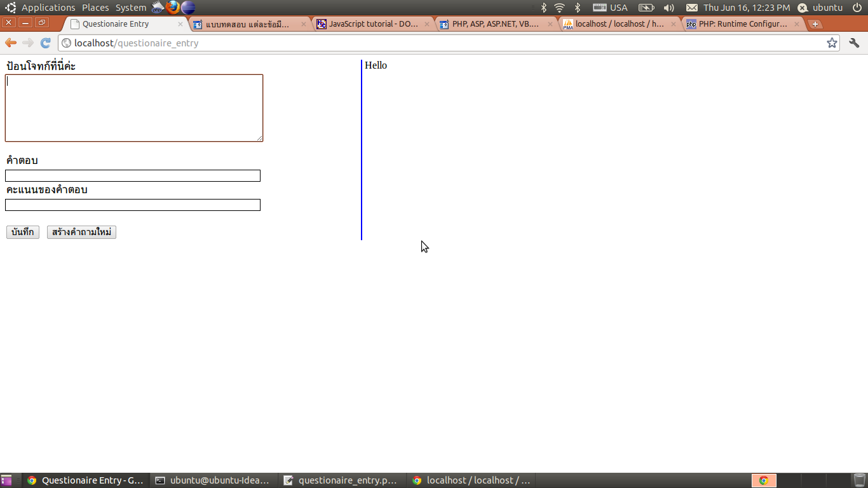Switch to the Questionaire Entry tab
Image resolution: width=868 pixels, height=488 pixels.
(x=125, y=24)
